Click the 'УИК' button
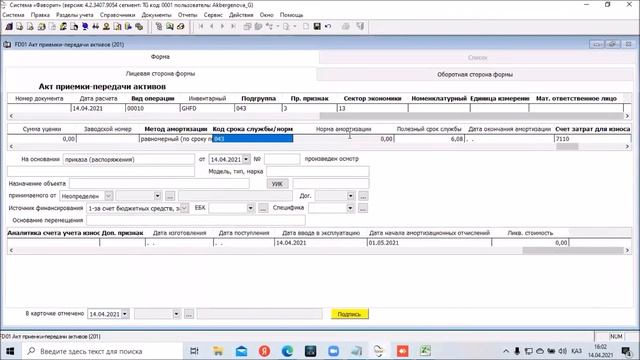This screenshot has height=360, width=640. tap(277, 184)
